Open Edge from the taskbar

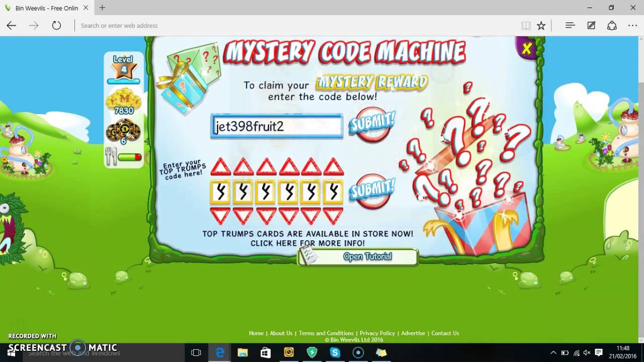click(220, 353)
